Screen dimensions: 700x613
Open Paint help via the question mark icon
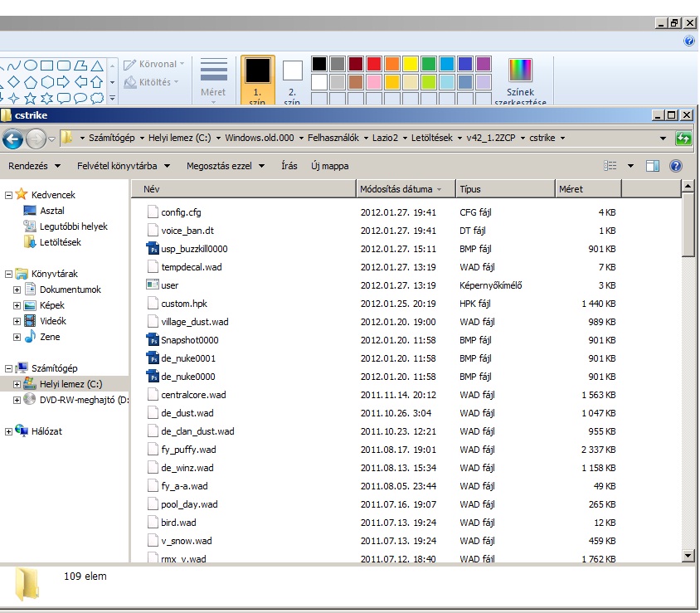[x=689, y=41]
